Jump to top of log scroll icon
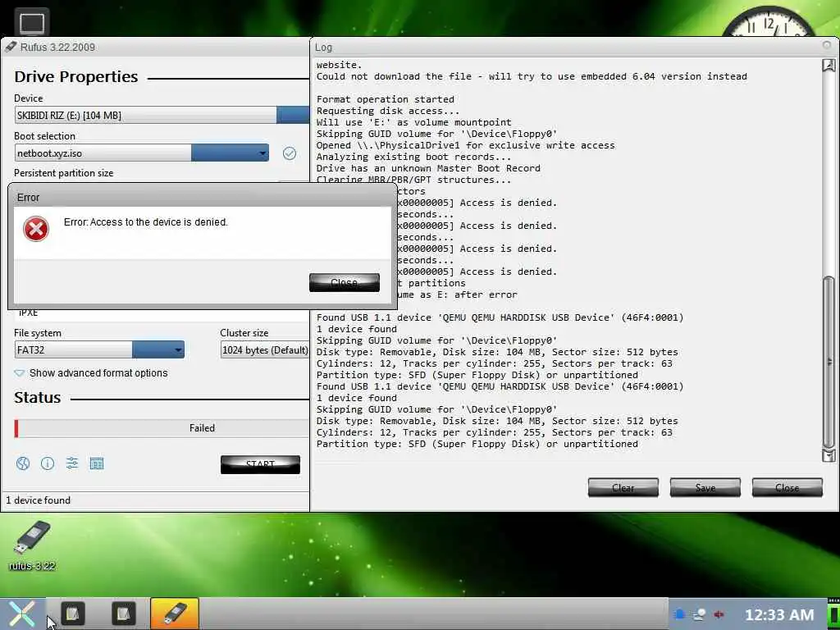 pyautogui.click(x=829, y=66)
